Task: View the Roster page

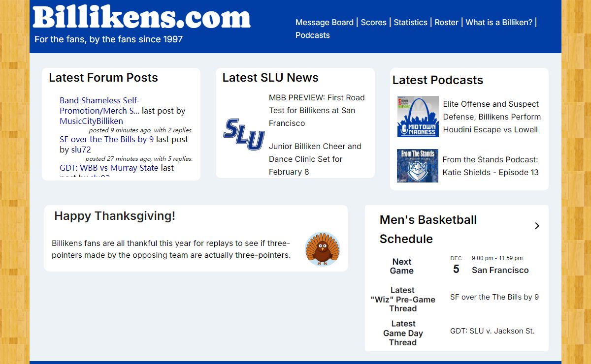Action: pyautogui.click(x=446, y=22)
